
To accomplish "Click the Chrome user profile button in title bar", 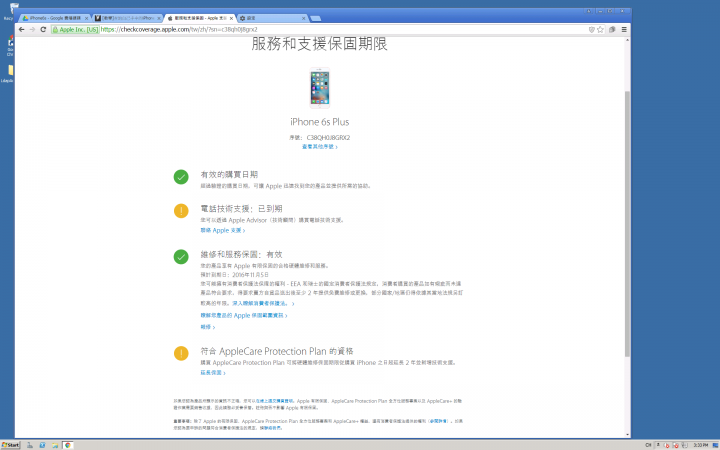I will tap(589, 11).
